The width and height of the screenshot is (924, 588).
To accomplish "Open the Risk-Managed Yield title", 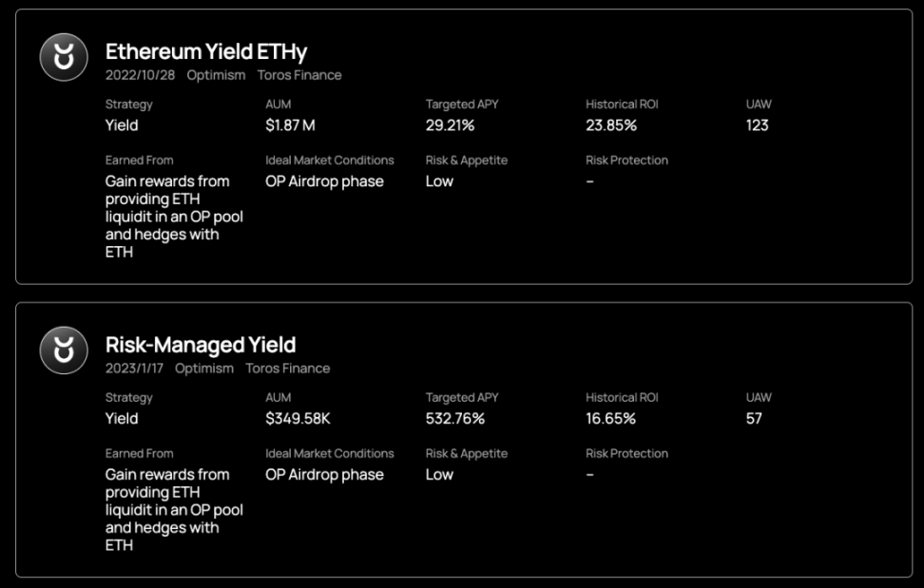I will click(x=201, y=345).
